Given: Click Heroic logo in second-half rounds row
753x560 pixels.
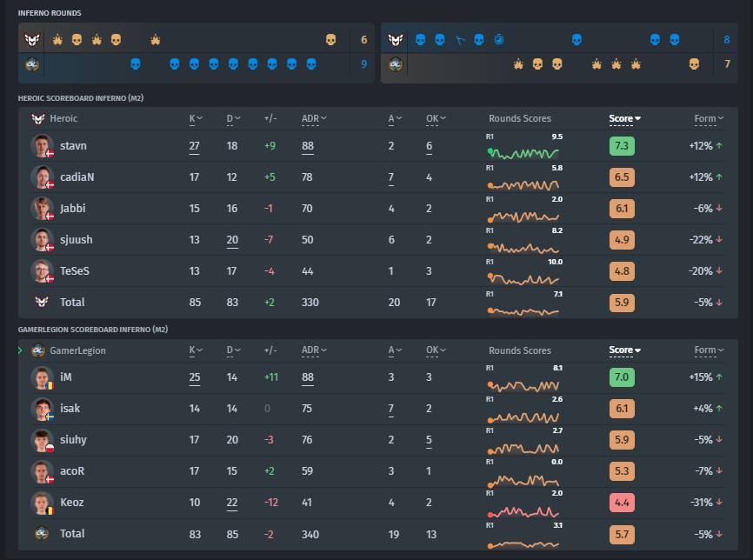Looking at the screenshot, I should coord(396,39).
